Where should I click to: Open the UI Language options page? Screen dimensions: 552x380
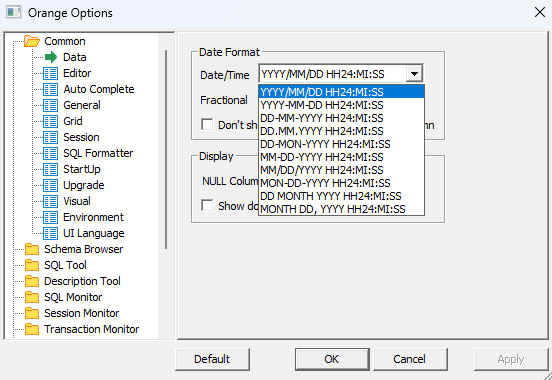[94, 233]
